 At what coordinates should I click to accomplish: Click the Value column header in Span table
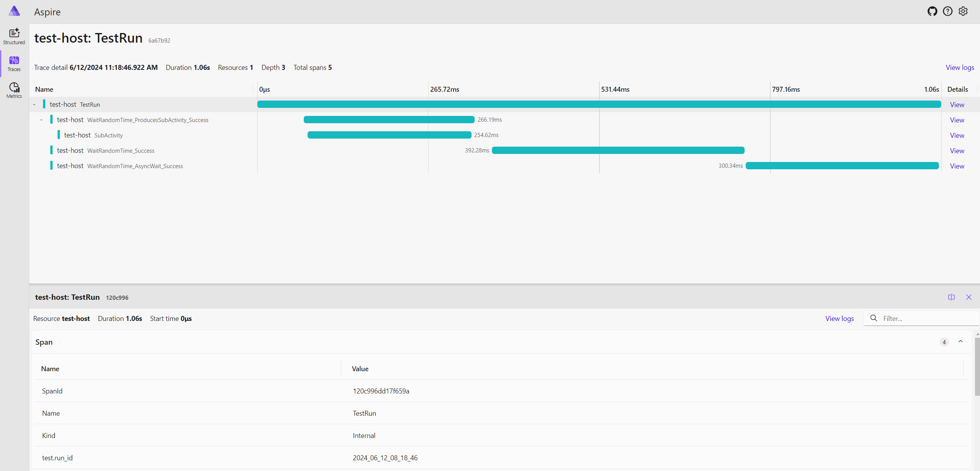[360, 369]
